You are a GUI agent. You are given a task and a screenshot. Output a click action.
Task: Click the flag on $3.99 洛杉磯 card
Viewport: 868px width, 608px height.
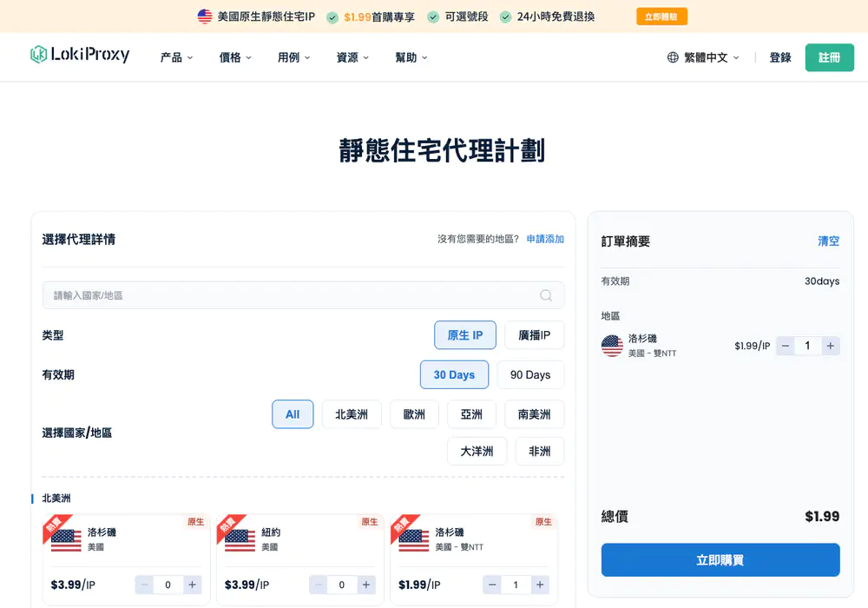(66, 539)
